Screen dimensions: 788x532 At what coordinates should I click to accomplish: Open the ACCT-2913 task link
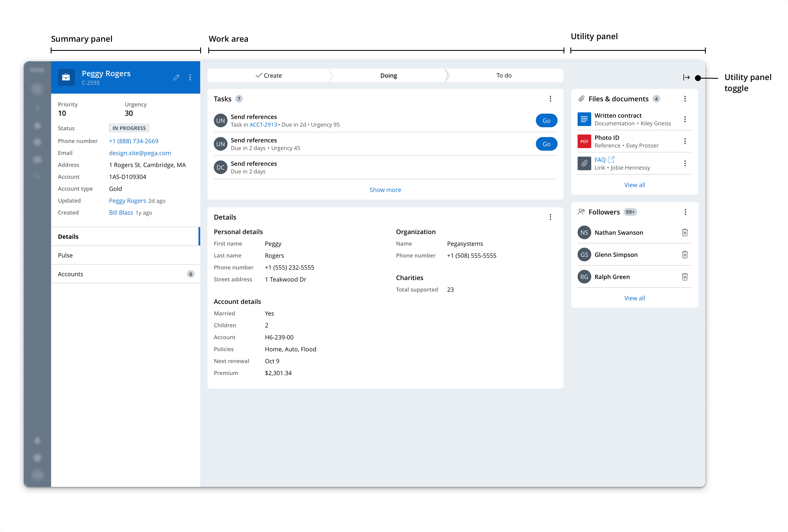point(263,125)
